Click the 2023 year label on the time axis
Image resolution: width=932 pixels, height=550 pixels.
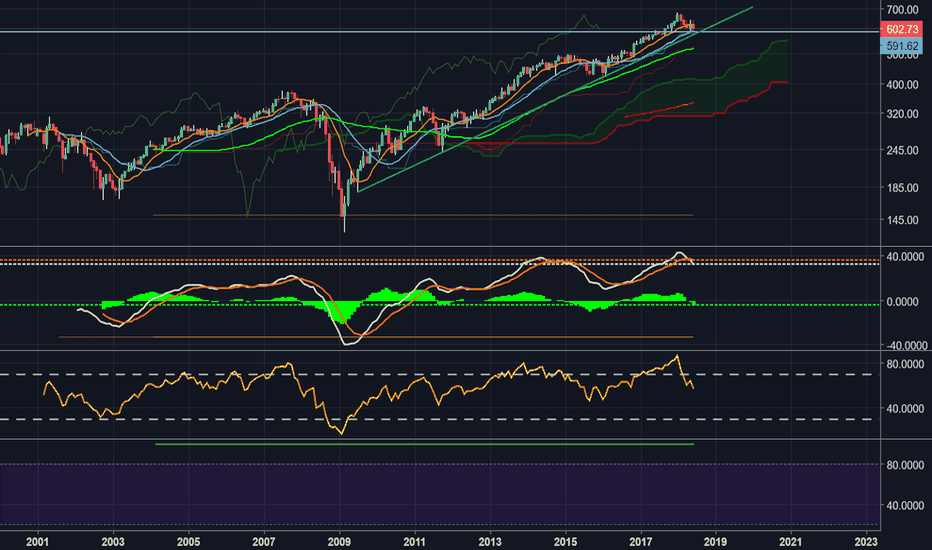865,542
